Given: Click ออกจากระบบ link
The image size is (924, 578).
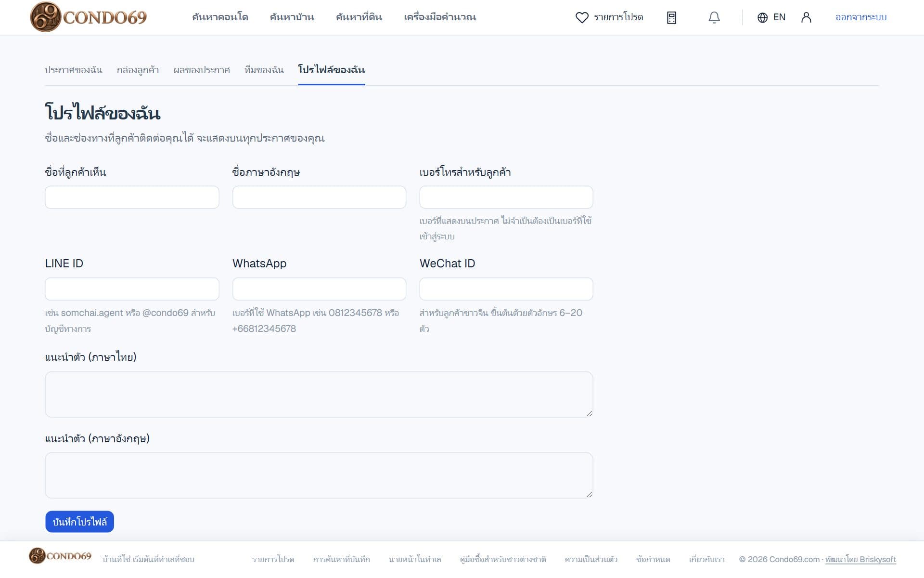Looking at the screenshot, I should pos(861,17).
